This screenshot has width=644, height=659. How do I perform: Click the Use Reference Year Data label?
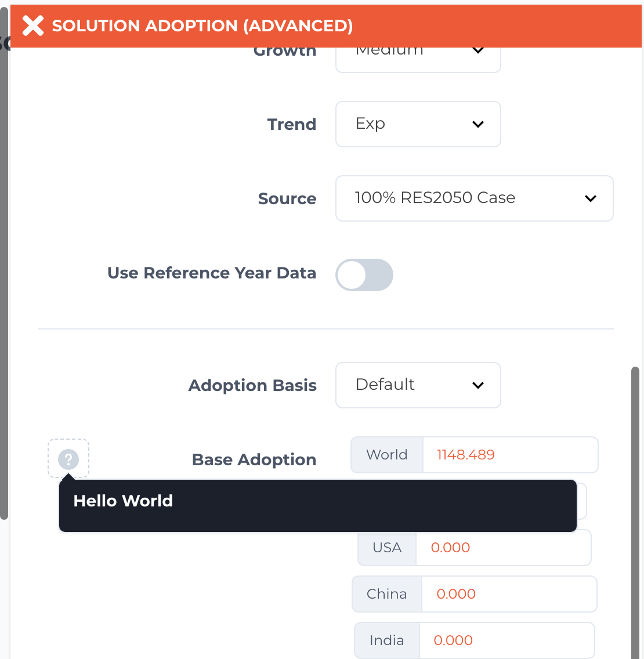[211, 273]
